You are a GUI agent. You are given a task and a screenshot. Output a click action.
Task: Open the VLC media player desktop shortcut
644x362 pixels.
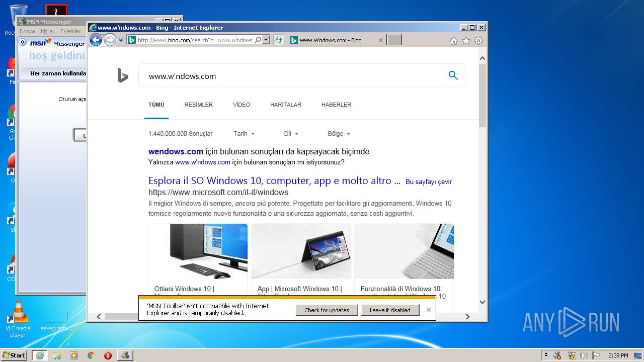pos(18,319)
